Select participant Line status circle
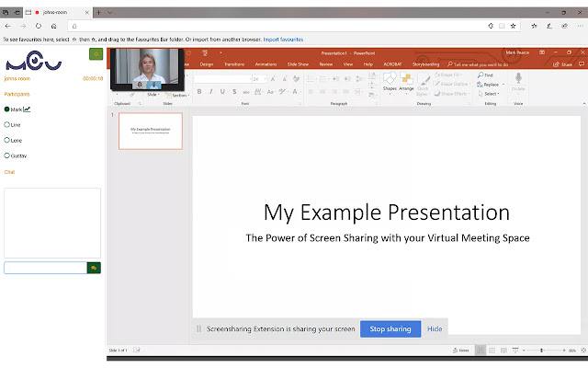 tap(7, 124)
